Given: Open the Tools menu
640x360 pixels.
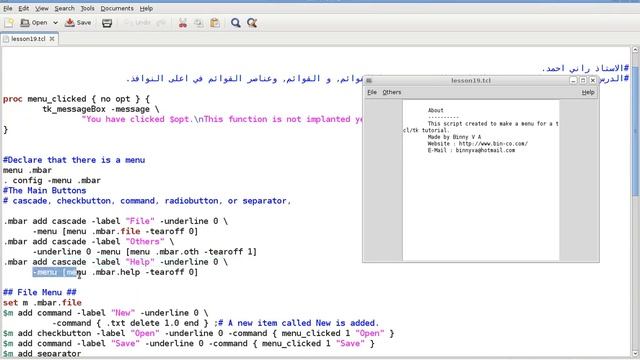Looking at the screenshot, I should click(x=87, y=8).
